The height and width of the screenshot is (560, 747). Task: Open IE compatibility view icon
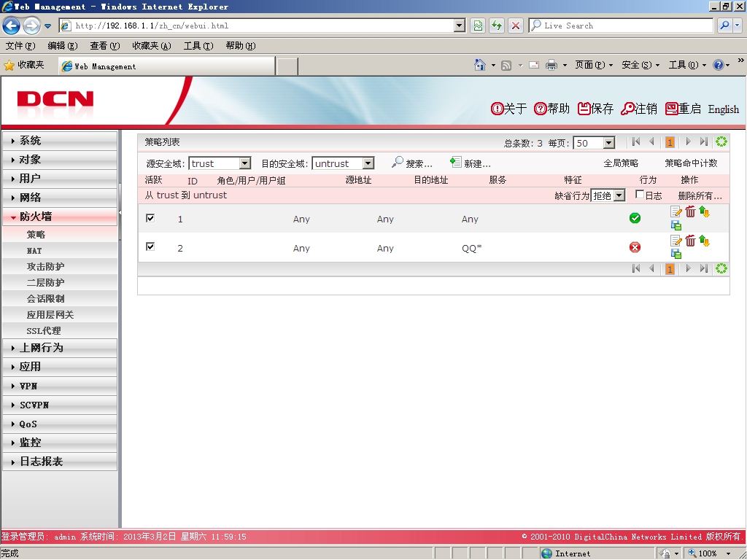pyautogui.click(x=477, y=26)
